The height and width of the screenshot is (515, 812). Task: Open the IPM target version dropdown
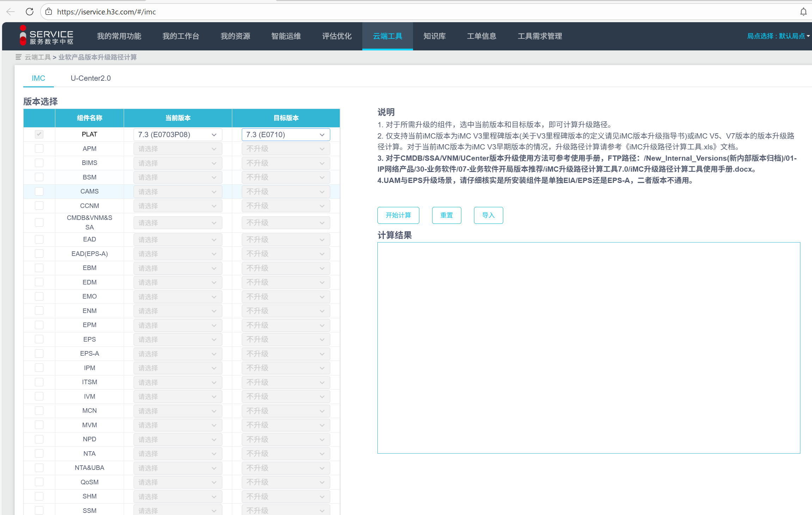point(285,368)
